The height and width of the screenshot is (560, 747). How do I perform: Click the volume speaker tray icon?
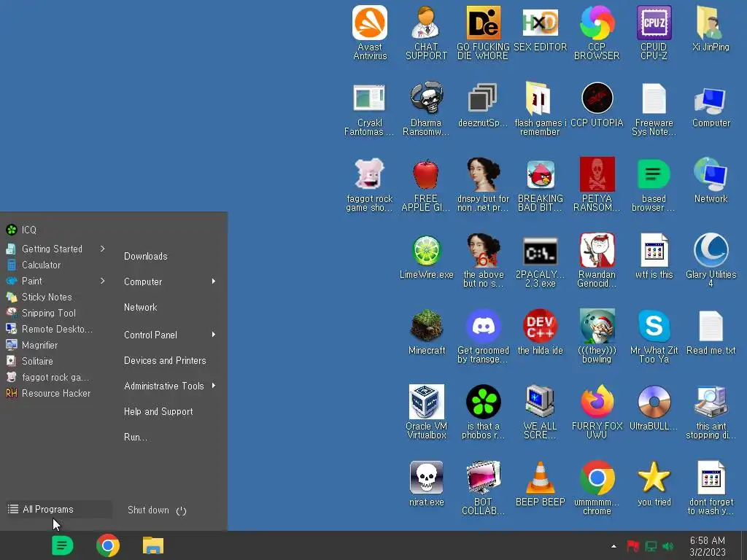point(668,546)
